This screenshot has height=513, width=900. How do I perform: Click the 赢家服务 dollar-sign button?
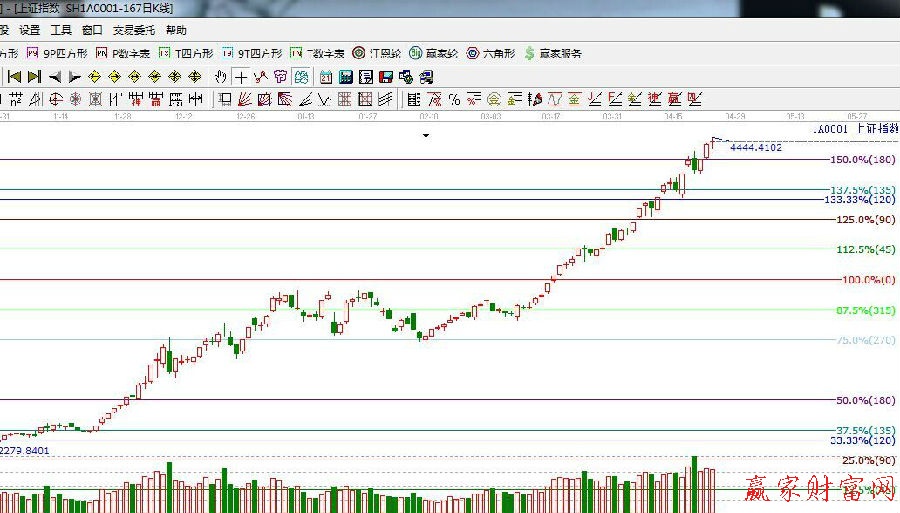point(552,53)
